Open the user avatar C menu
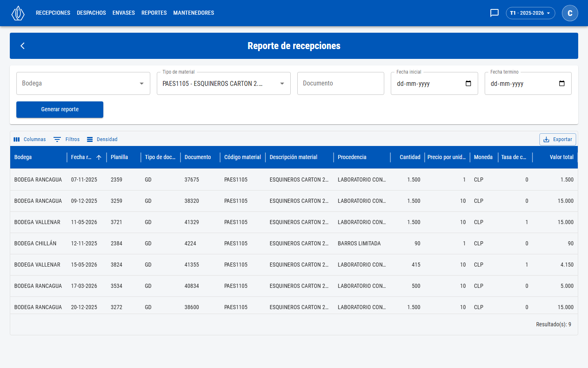This screenshot has height=368, width=588. (570, 13)
